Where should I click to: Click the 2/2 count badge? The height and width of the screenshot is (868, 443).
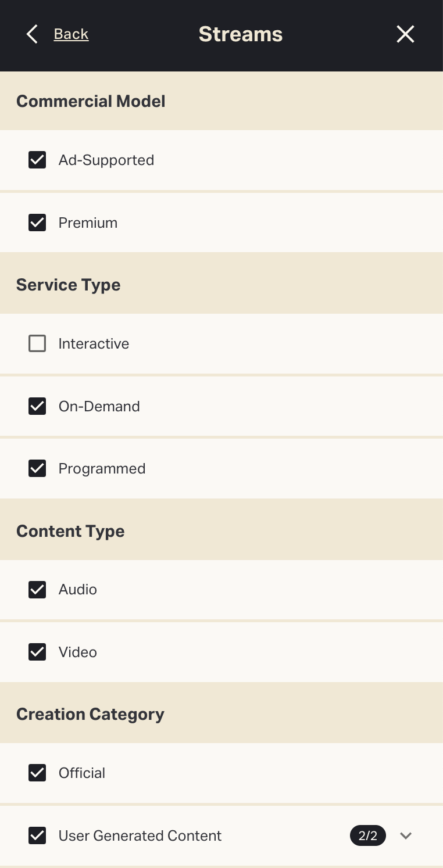point(367,835)
